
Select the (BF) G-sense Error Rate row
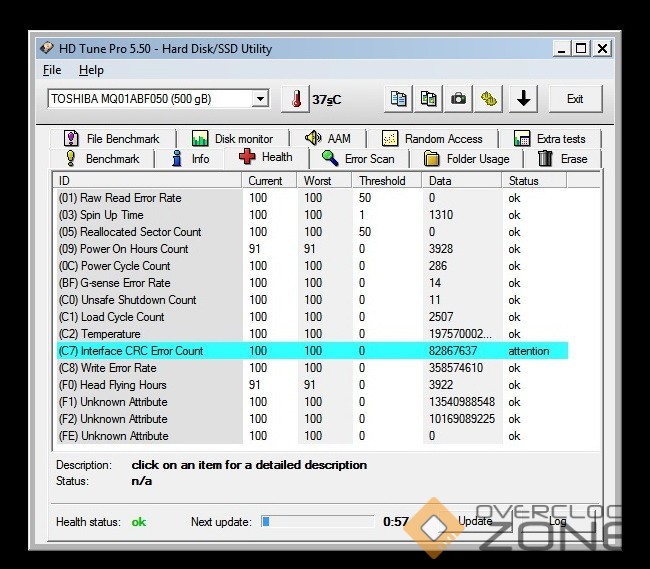point(311,283)
